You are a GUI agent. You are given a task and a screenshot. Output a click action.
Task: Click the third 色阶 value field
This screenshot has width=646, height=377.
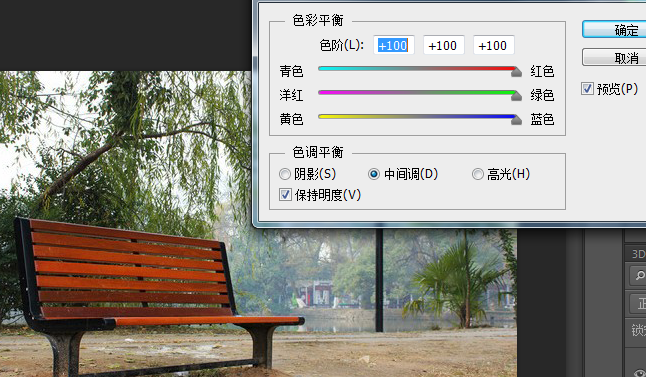tap(494, 45)
